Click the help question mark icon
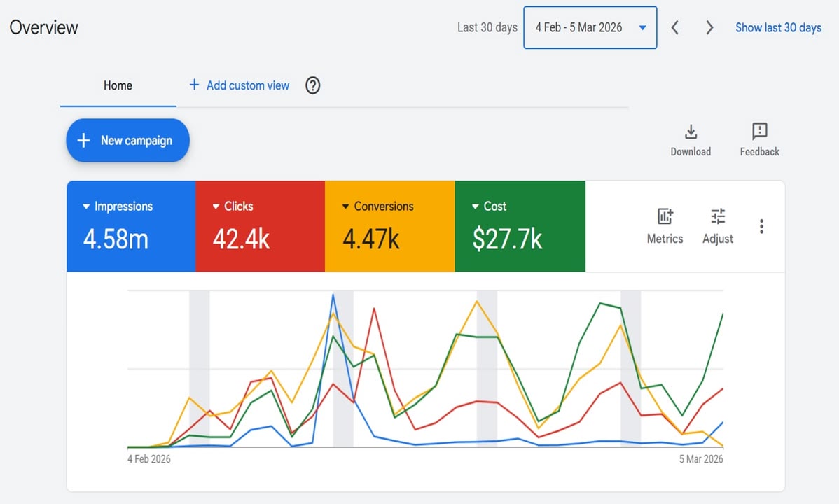This screenshot has height=504, width=839. [313, 85]
